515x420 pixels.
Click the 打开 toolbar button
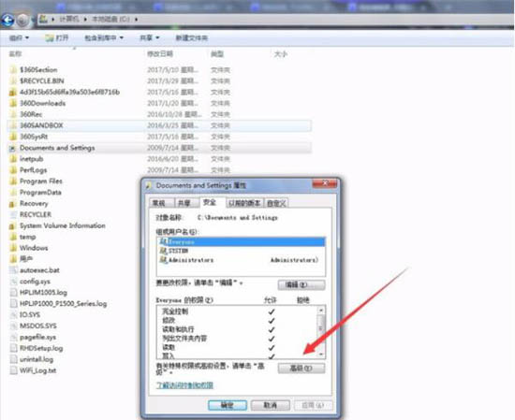tap(57, 38)
